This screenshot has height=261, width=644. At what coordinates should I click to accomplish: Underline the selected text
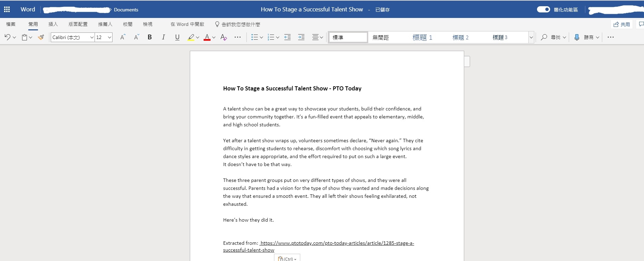click(x=177, y=37)
